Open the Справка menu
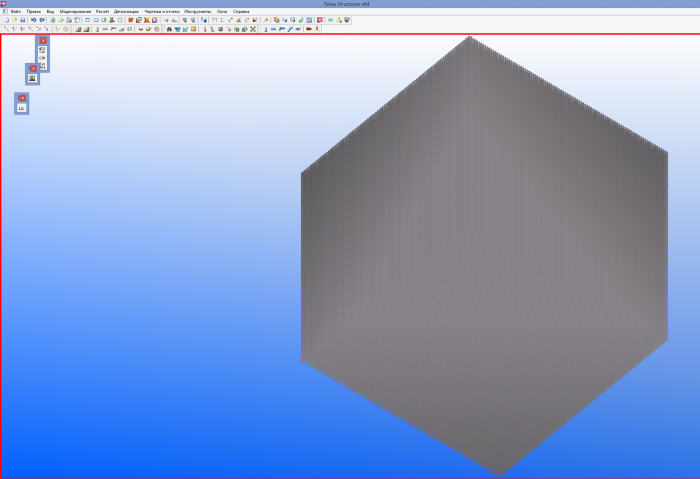700x479 pixels. [241, 11]
